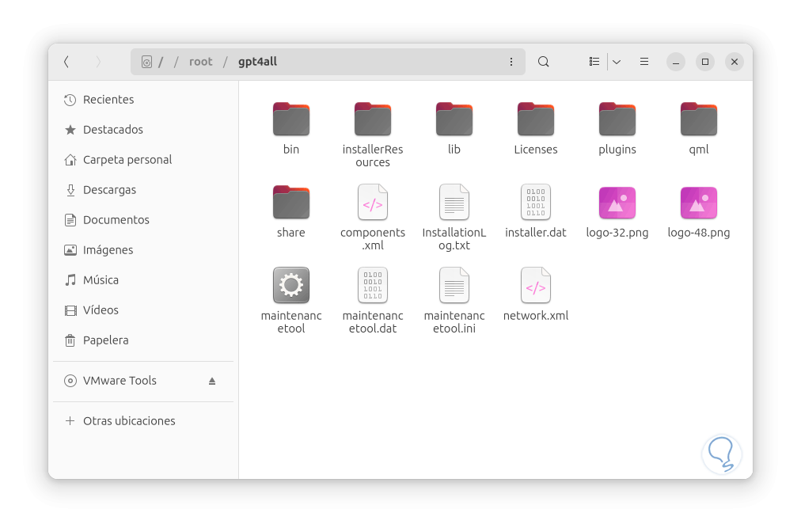
Task: Open the path bar three-dot menu
Action: [x=511, y=62]
